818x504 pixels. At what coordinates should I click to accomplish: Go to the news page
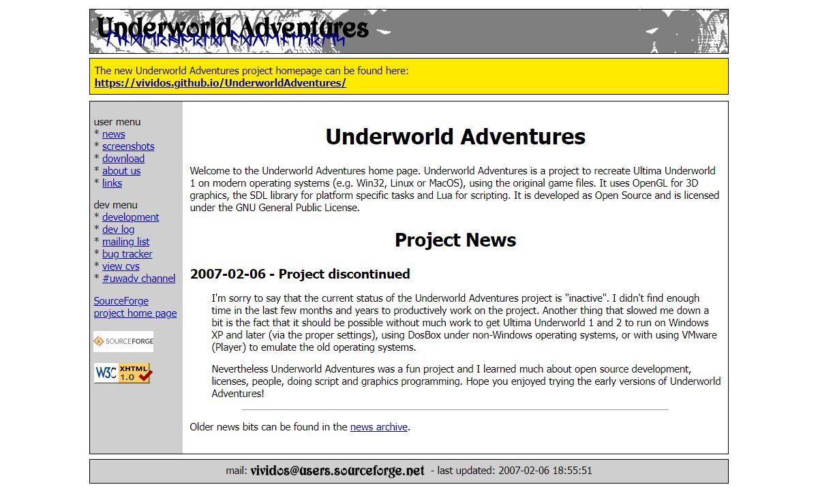[114, 134]
